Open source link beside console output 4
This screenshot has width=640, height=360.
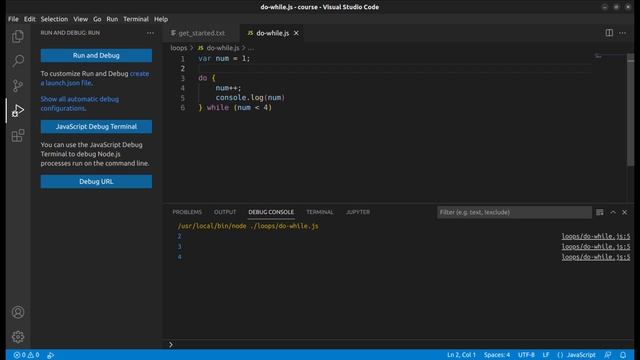[x=596, y=257]
